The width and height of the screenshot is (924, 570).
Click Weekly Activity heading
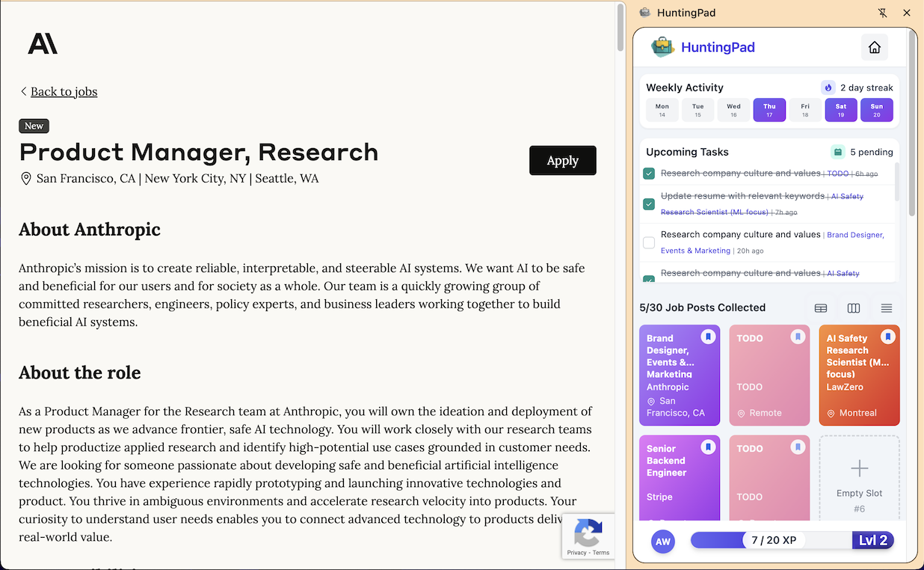coord(685,88)
